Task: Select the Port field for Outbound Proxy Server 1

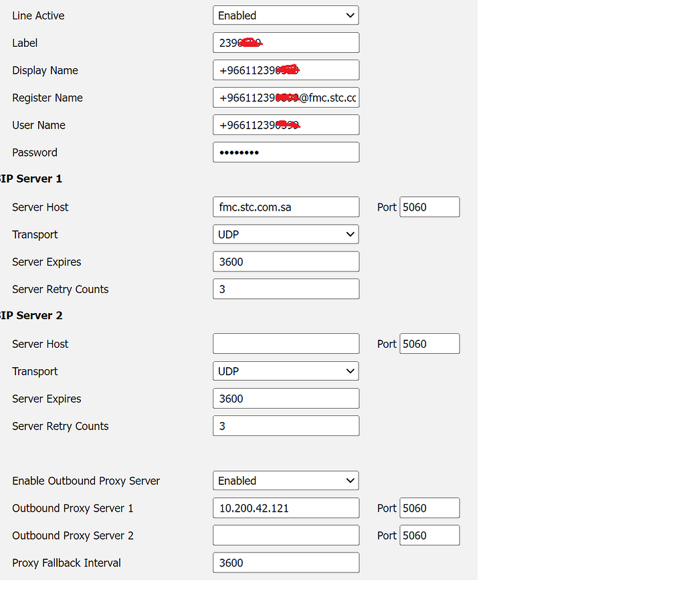Action: pos(429,508)
